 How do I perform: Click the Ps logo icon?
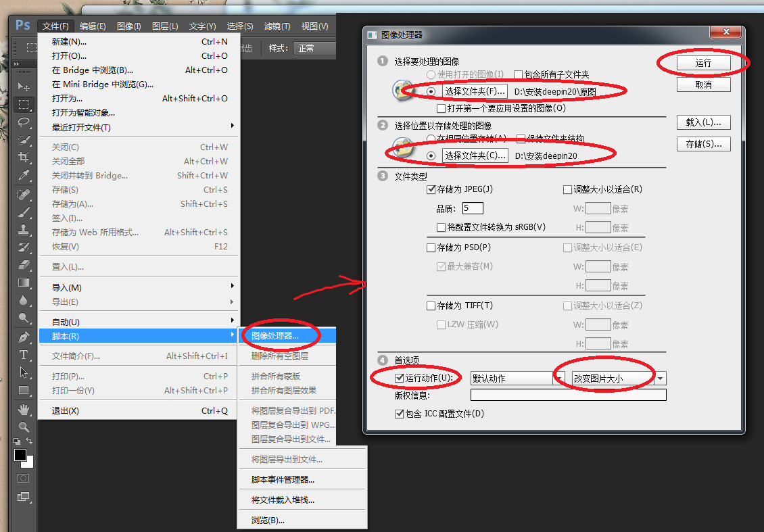pyautogui.click(x=22, y=25)
